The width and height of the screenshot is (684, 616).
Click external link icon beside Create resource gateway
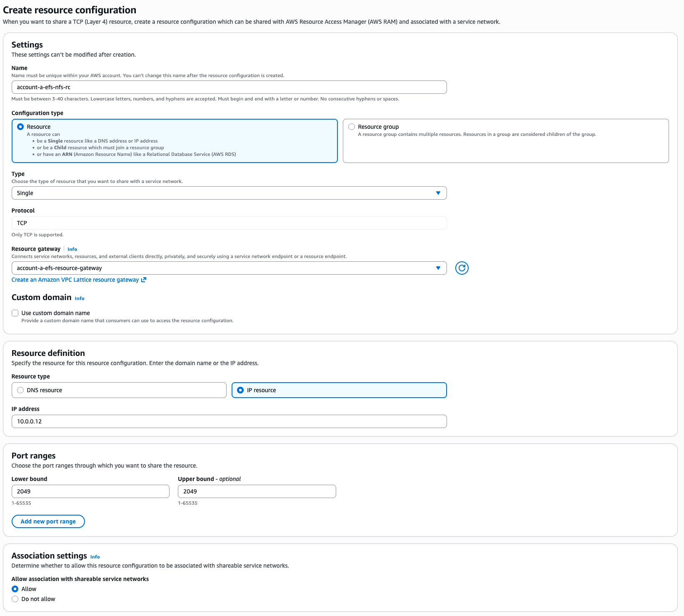[144, 280]
